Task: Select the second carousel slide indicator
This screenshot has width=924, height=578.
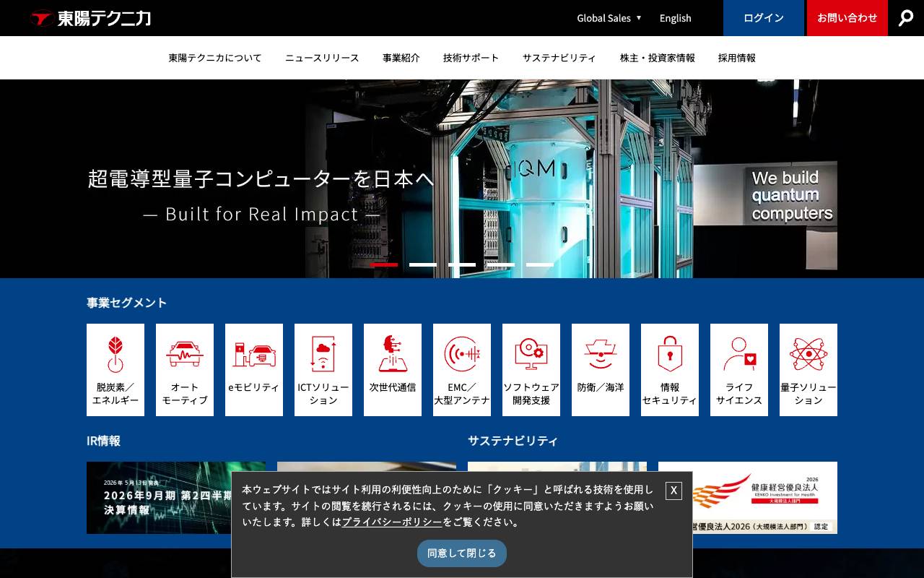Action: pos(423,264)
